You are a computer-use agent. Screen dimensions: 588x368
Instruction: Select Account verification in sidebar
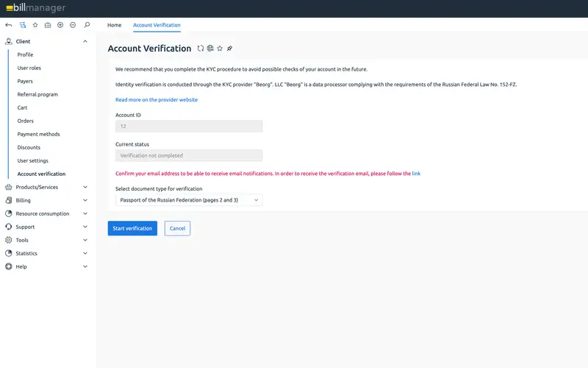coord(41,174)
